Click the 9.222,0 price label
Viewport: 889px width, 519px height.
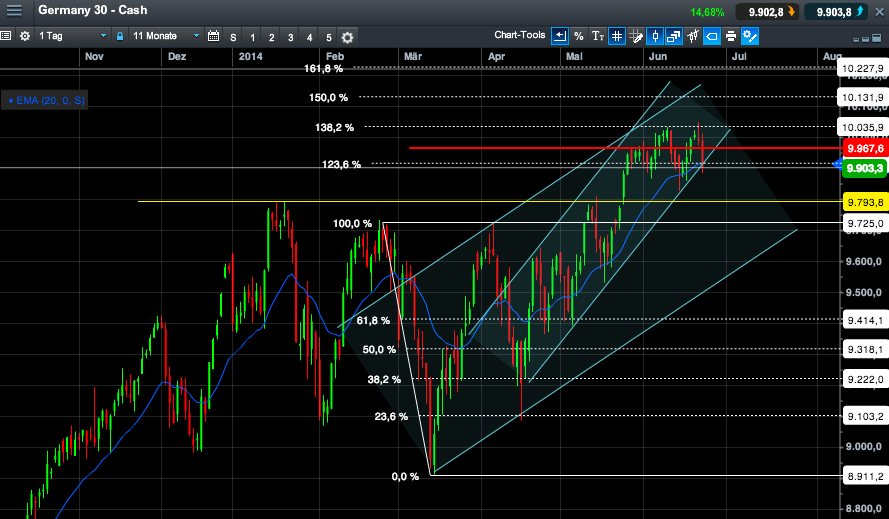(865, 379)
